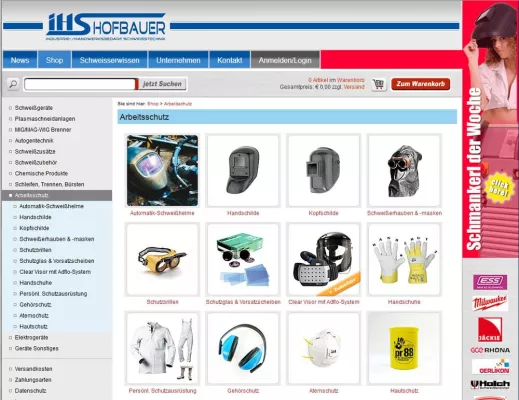Screen dimensions: 519x400
Task: Open Elektrogeräte in the sidebar
Action: tap(31, 338)
